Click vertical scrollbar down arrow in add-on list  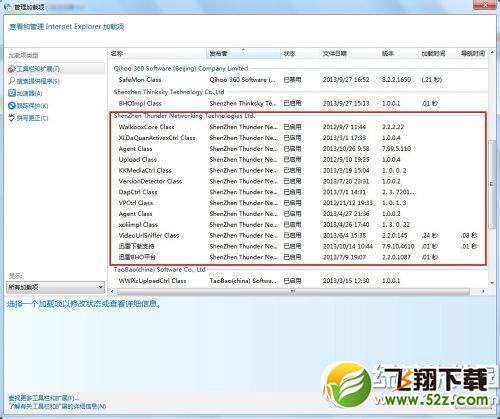coord(492,283)
